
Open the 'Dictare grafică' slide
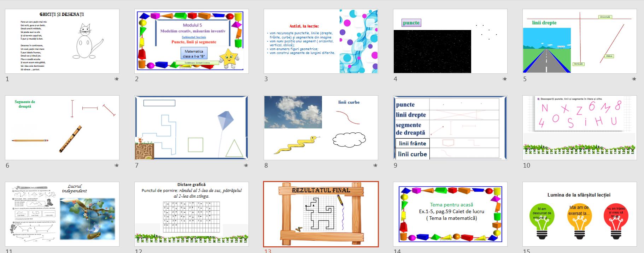[x=192, y=214]
